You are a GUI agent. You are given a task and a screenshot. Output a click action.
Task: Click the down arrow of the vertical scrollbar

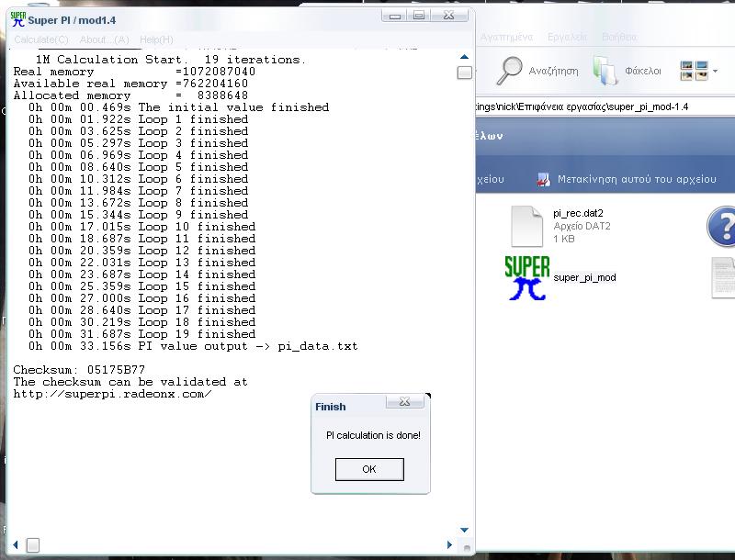464,530
